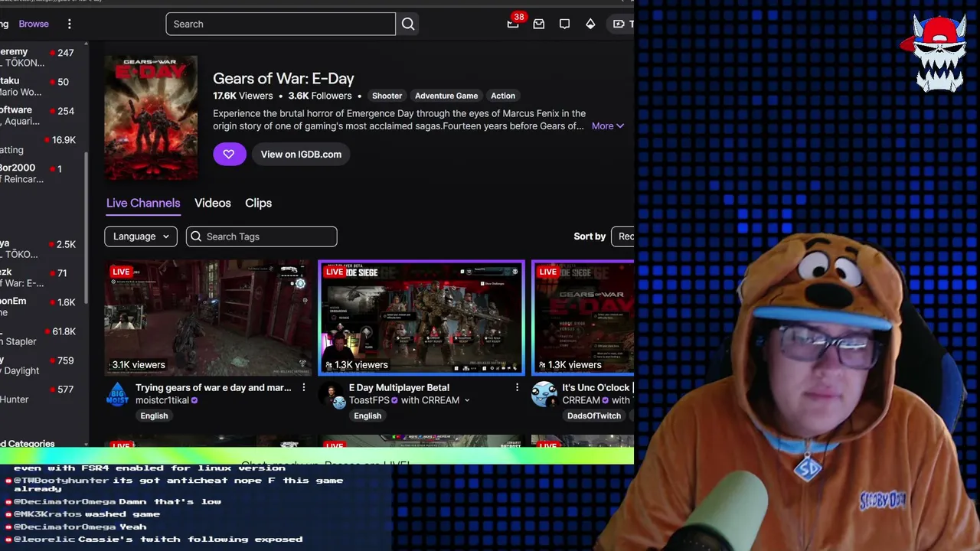Open CRREAM live stream thumbnail

point(583,318)
